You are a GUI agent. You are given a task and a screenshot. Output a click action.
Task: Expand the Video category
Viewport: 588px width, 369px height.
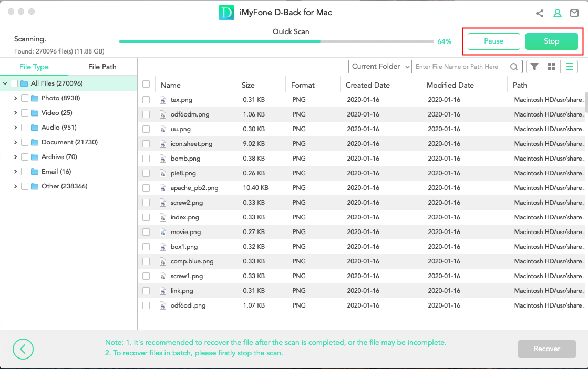tap(15, 113)
